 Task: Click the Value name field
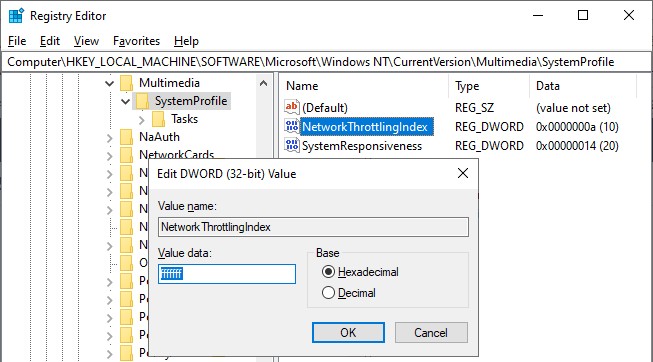(313, 227)
